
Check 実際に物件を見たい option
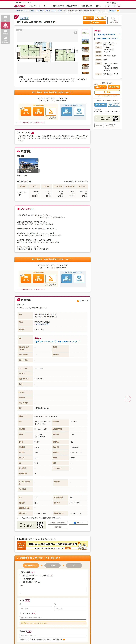tap(21, 579)
